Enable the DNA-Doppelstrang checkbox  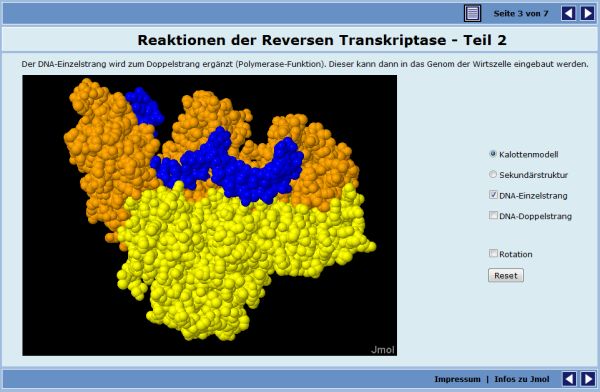point(493,215)
